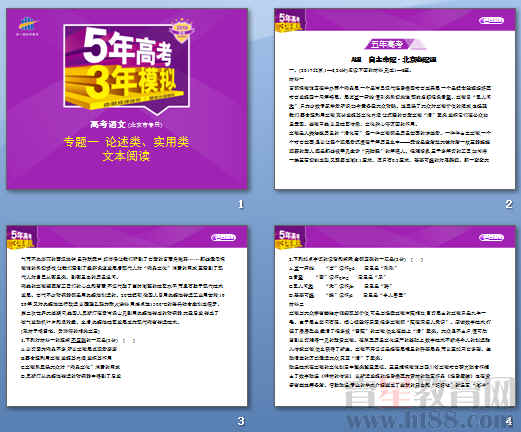Click the bold heading below 五年高考 banner
This screenshot has height=432, width=521.
tap(394, 60)
